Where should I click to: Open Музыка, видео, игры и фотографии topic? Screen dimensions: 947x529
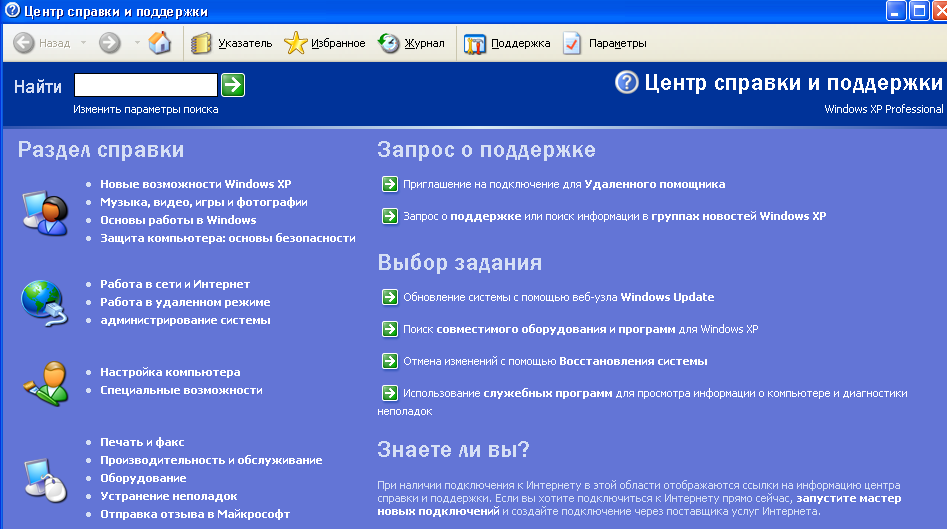[204, 202]
